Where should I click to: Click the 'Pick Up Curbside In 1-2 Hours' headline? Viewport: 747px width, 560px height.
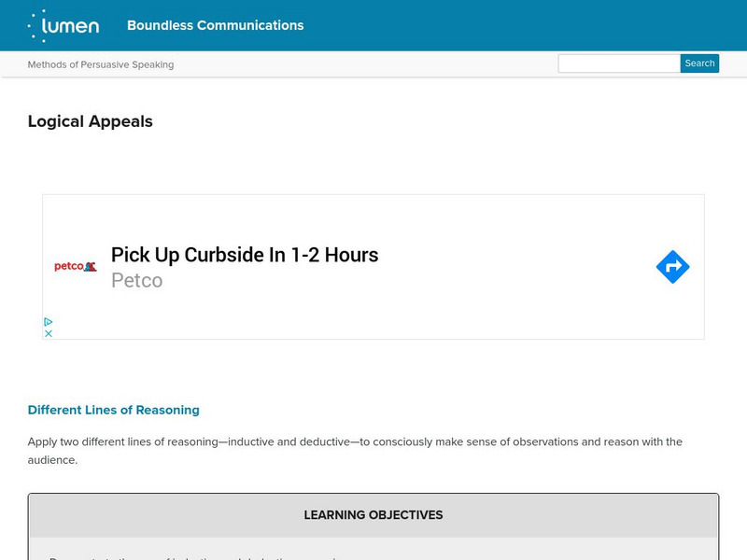(245, 255)
